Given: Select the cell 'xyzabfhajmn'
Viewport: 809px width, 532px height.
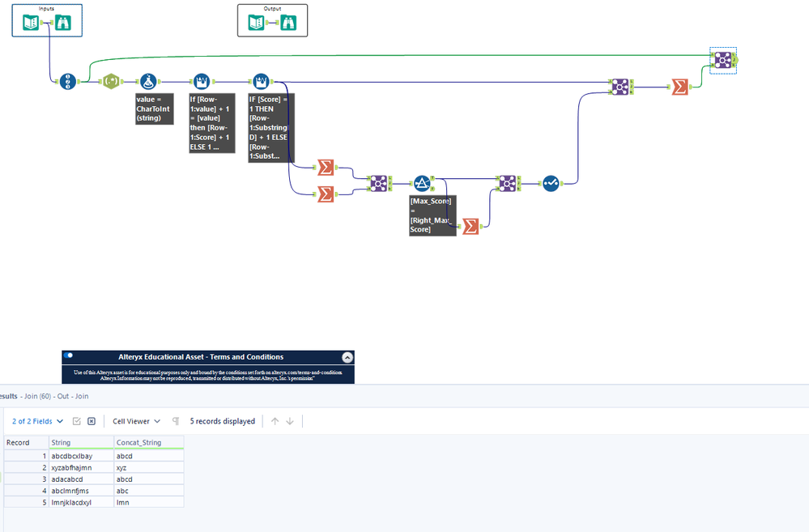Looking at the screenshot, I should pyautogui.click(x=82, y=467).
